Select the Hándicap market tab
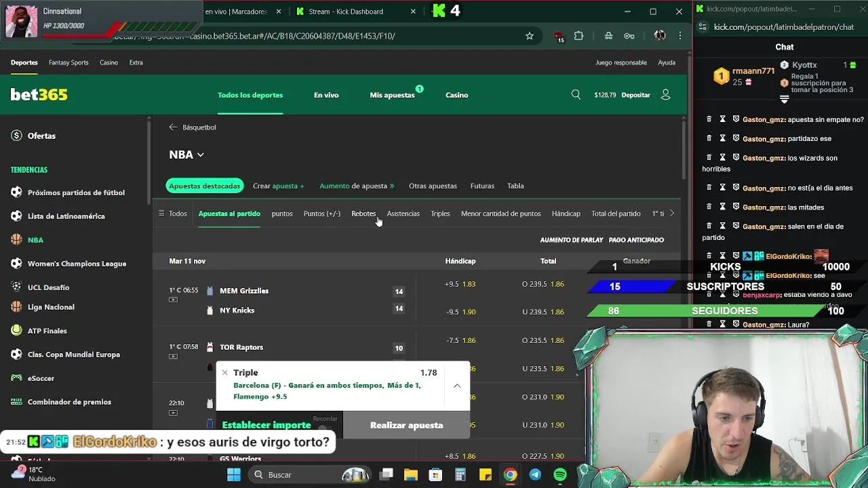868x488 pixels. tap(566, 213)
